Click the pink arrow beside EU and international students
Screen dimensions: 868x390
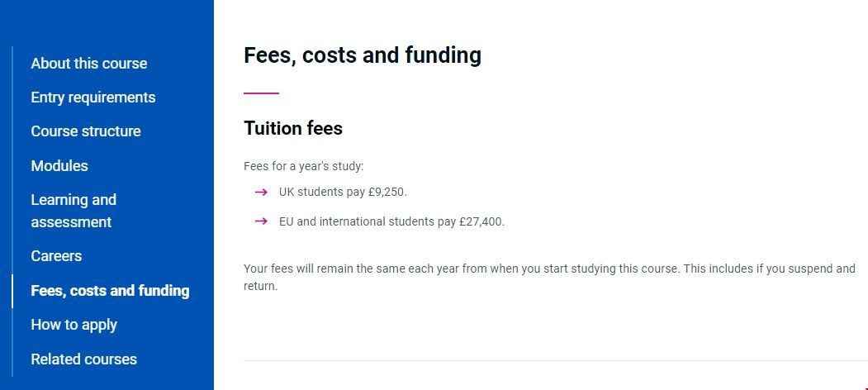pyautogui.click(x=261, y=221)
